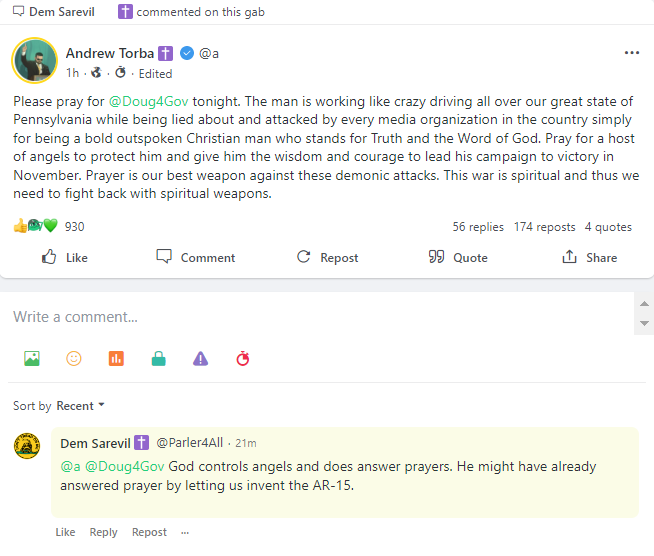The image size is (654, 556).
Task: Open the post's three-dot options menu
Action: [x=631, y=53]
